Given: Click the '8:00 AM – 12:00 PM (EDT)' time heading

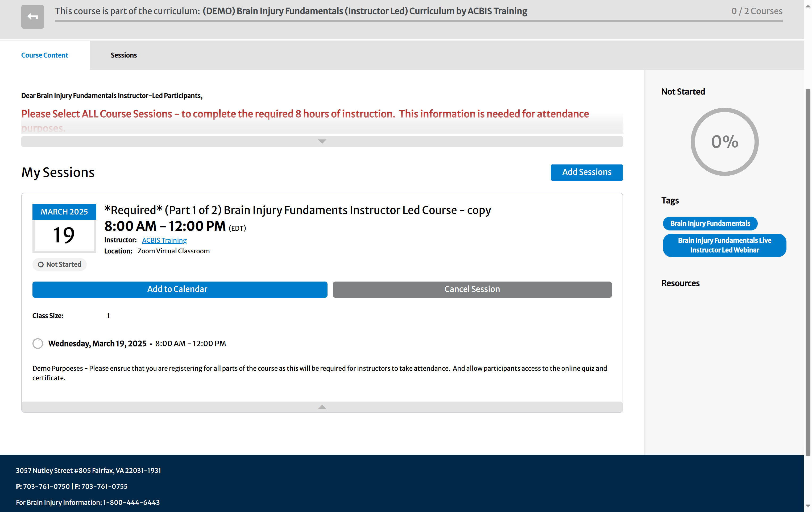Looking at the screenshot, I should tap(175, 226).
